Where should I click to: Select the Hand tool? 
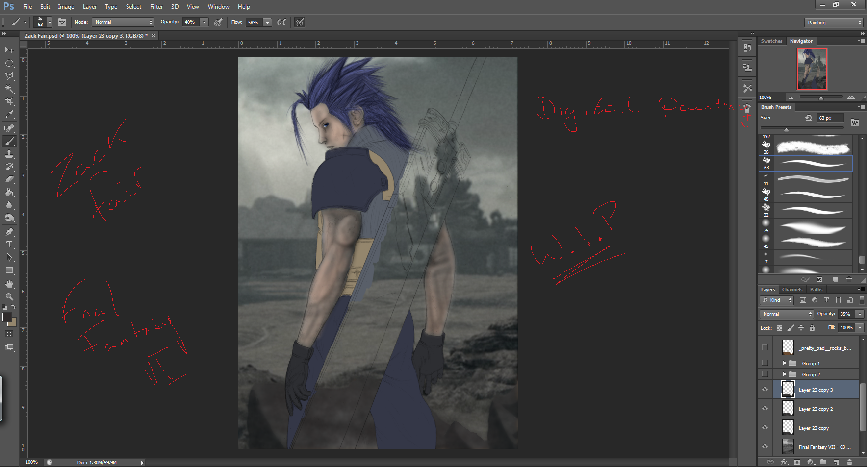[x=9, y=284]
